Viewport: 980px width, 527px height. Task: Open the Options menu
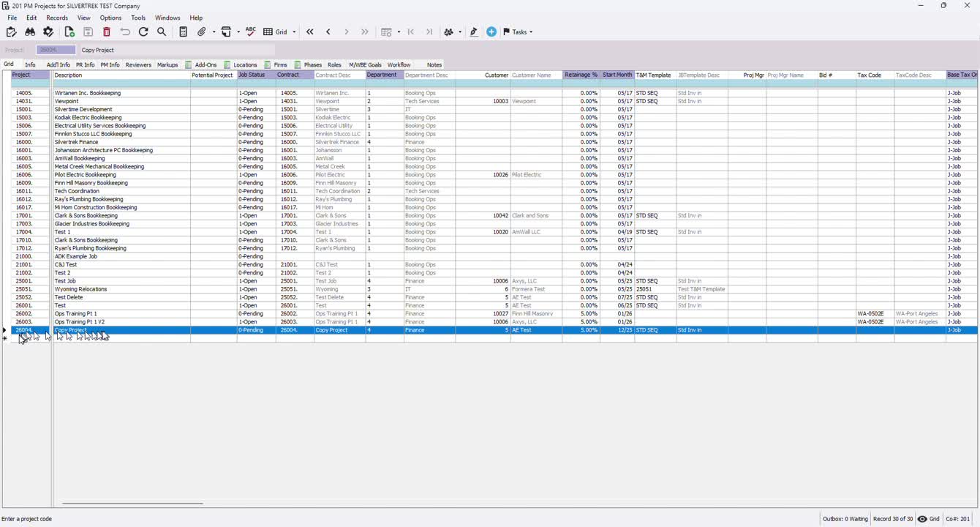111,18
